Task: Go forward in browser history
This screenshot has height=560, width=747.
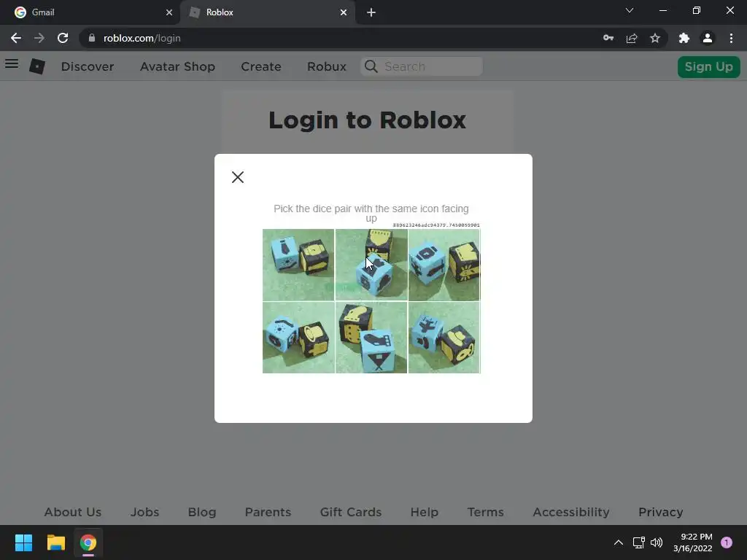Action: [39, 38]
